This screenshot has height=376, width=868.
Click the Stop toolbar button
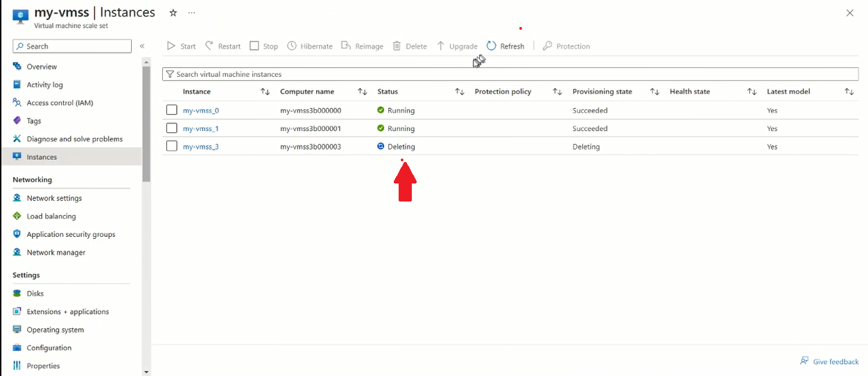(264, 46)
